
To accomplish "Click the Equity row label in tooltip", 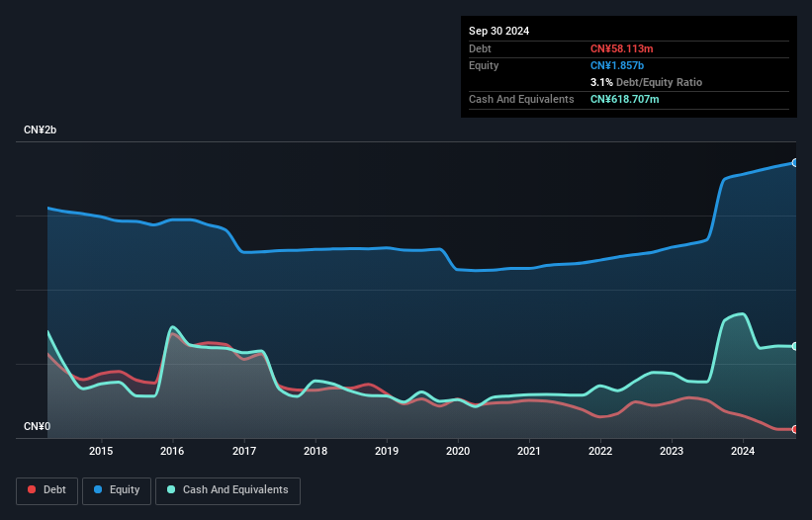I will point(484,65).
